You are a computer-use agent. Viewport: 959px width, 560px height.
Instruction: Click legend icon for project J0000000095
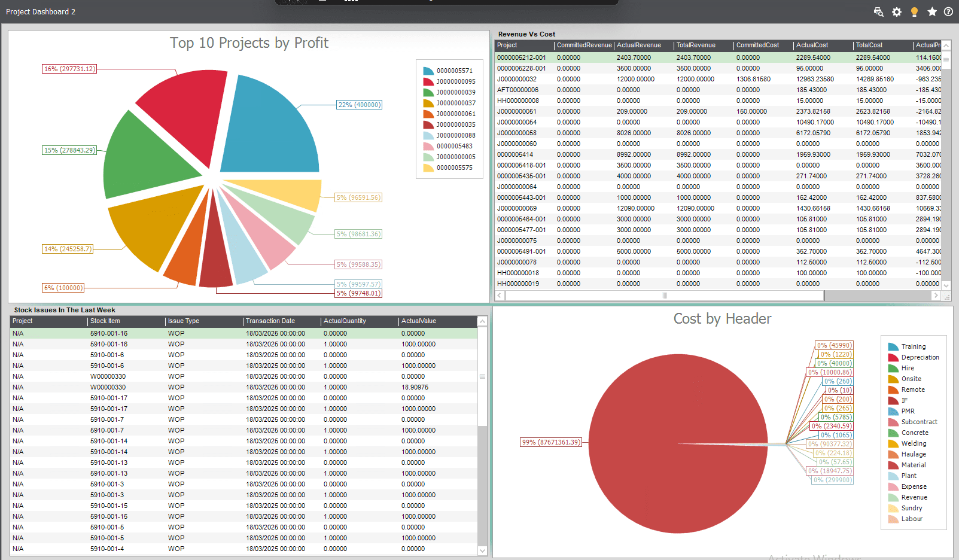pyautogui.click(x=428, y=81)
